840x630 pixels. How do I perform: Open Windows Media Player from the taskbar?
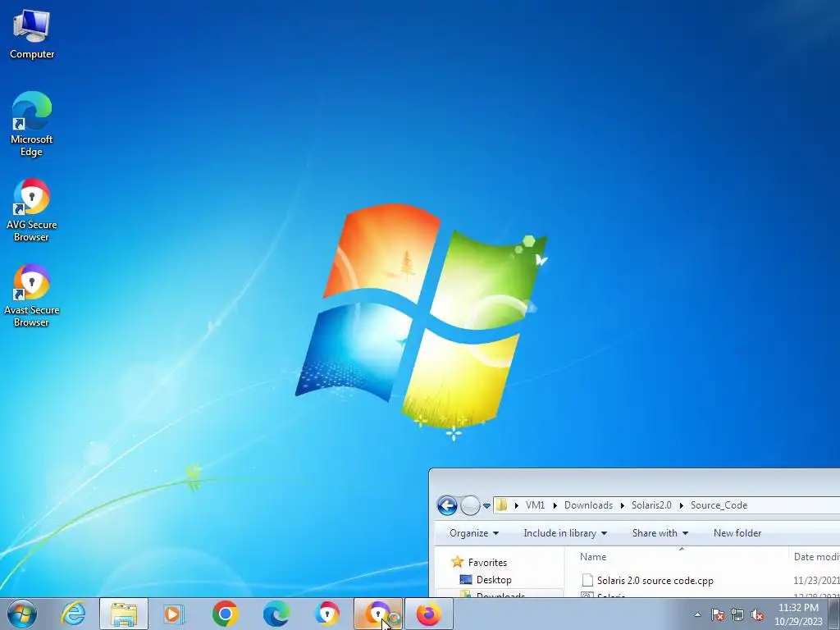(174, 614)
